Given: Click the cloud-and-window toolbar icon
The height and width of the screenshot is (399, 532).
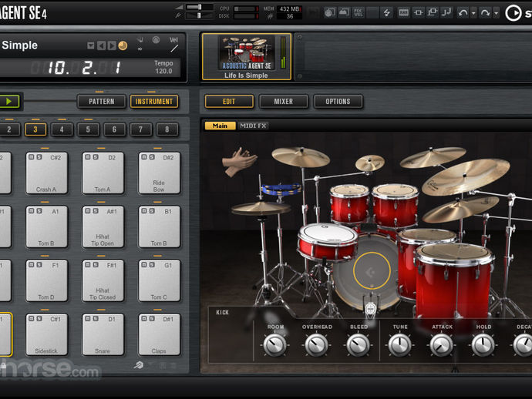Looking at the screenshot, I should tap(344, 13).
